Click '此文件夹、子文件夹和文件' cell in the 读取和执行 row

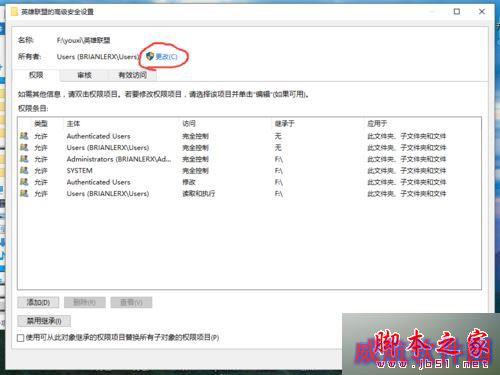click(407, 194)
